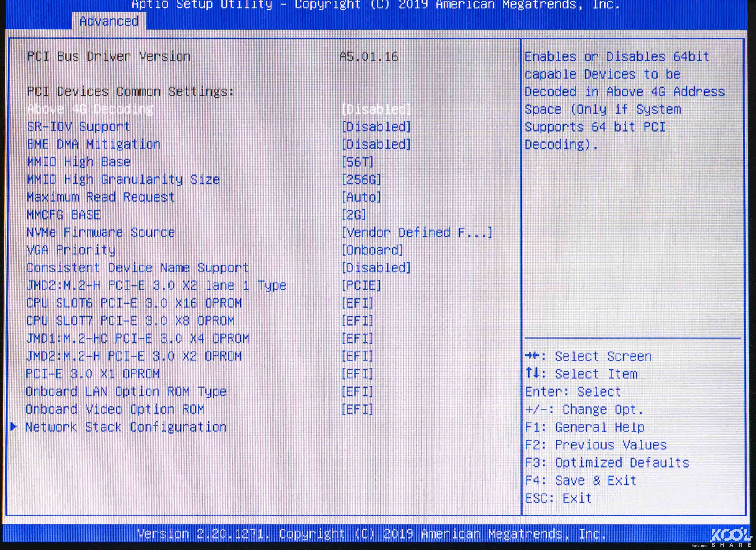Click the arrow icon beside Network Stack Configuration
Viewport: 756px width, 550px height.
tap(14, 427)
